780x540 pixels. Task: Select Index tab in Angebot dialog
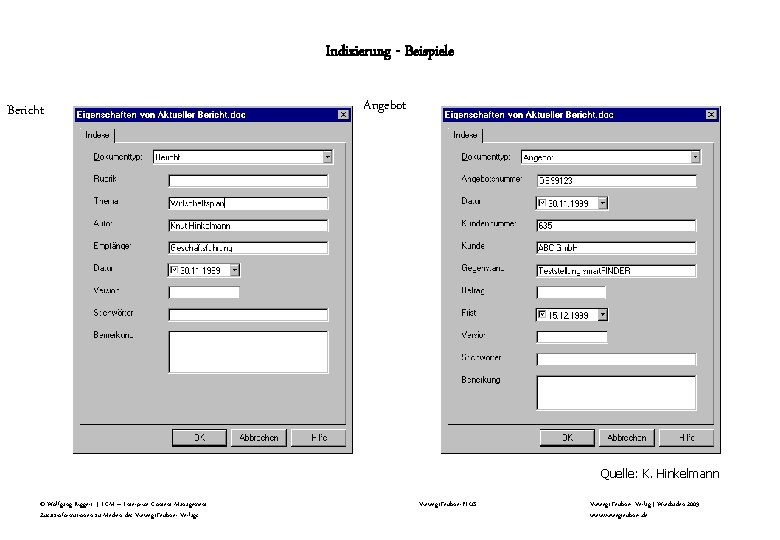click(x=466, y=135)
